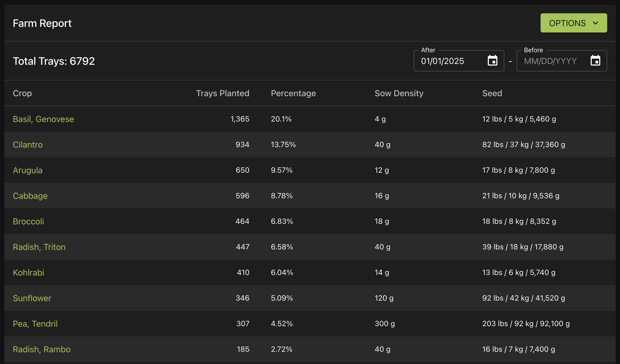Image resolution: width=620 pixels, height=364 pixels.
Task: Open the Radish, Triton crop link
Action: coord(39,247)
